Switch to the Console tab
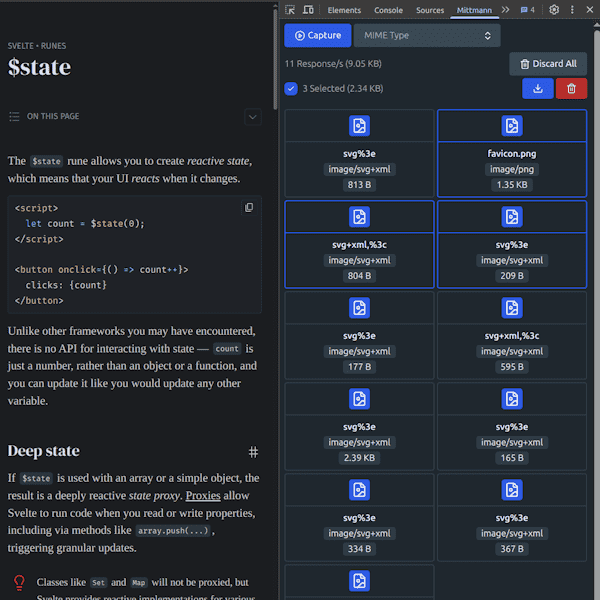Screen dimensions: 600x600 click(x=388, y=10)
